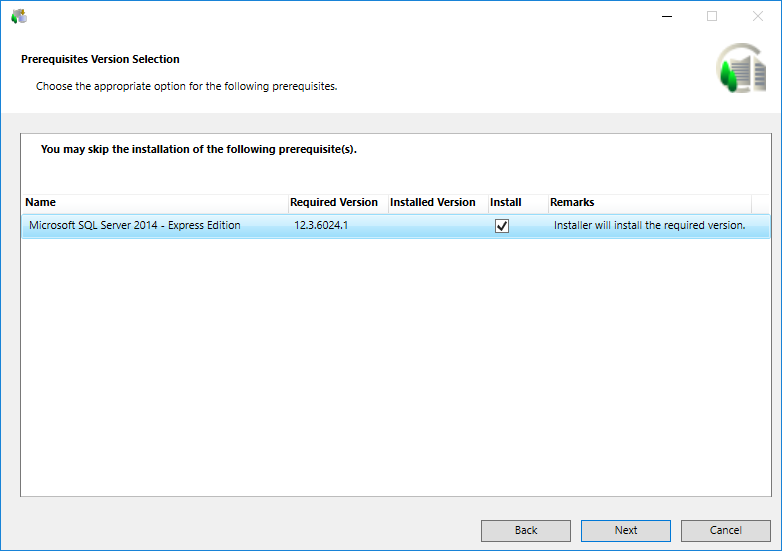Click the Required Version column header
Image resolution: width=782 pixels, height=551 pixels.
(335, 202)
